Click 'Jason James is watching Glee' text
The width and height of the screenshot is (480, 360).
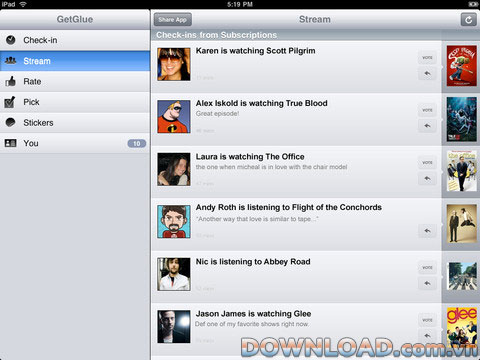tap(253, 314)
